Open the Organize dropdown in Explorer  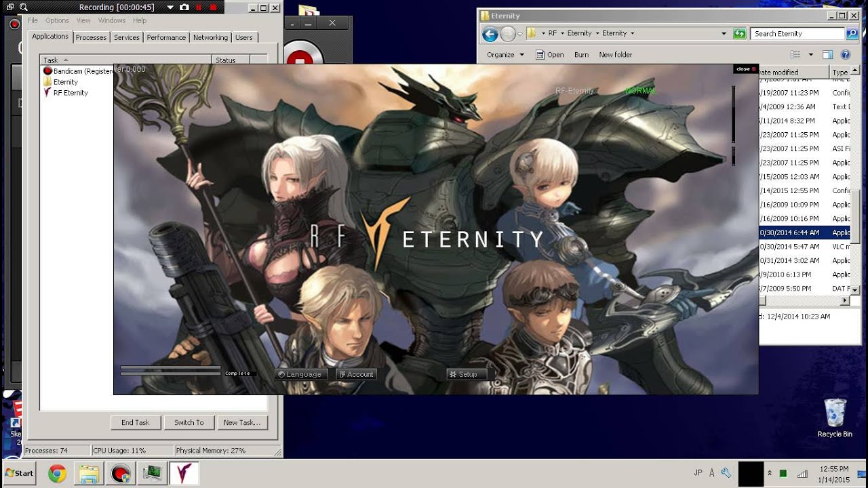pos(505,54)
